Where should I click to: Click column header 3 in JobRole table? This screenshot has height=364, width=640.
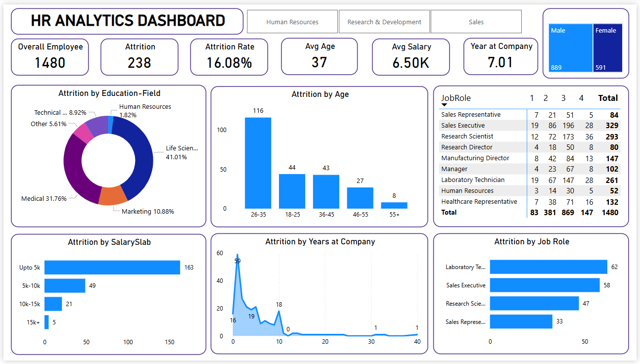click(x=563, y=98)
